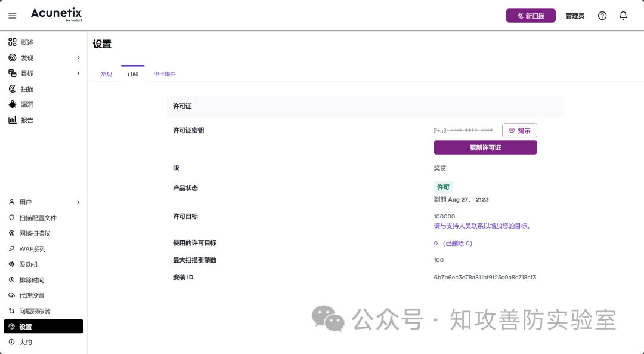Click the 新扫描 button
This screenshot has width=644, height=354.
coord(531,16)
